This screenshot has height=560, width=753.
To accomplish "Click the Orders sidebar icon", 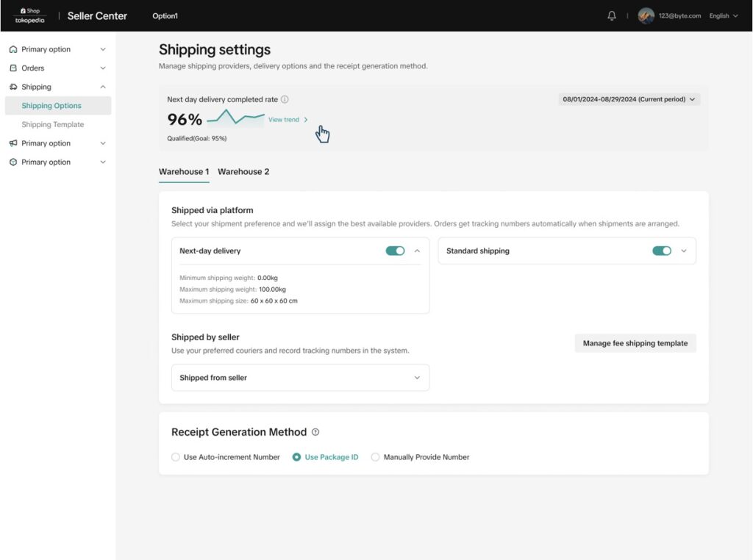I will [13, 68].
